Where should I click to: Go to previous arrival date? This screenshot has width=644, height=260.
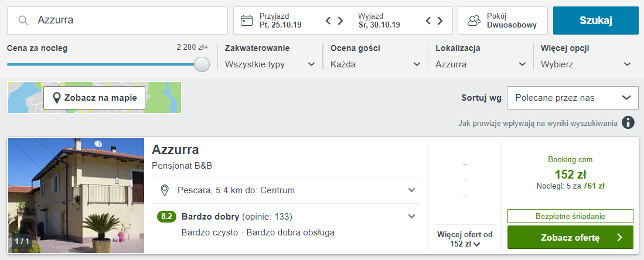[x=329, y=21]
